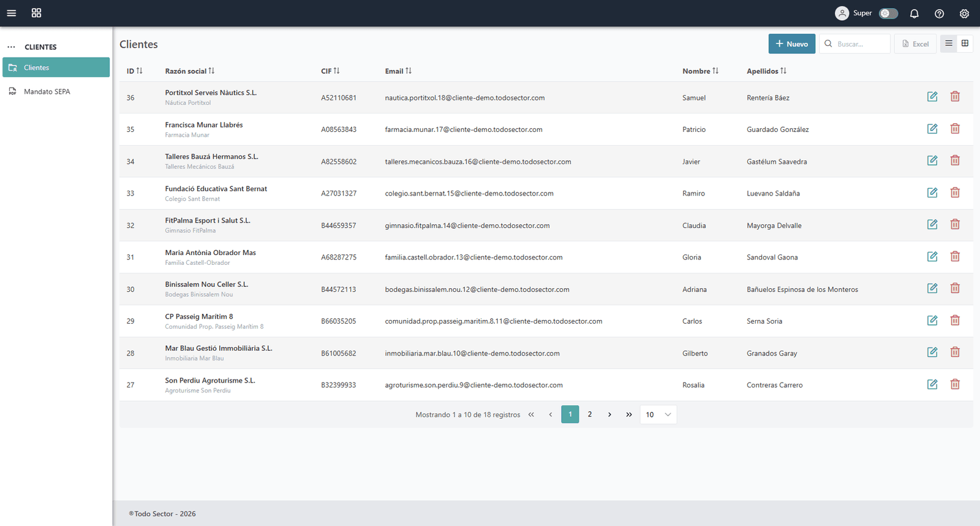Edit client FitPalma Esport i Salut S.L.
This screenshot has height=526, width=980.
point(932,224)
